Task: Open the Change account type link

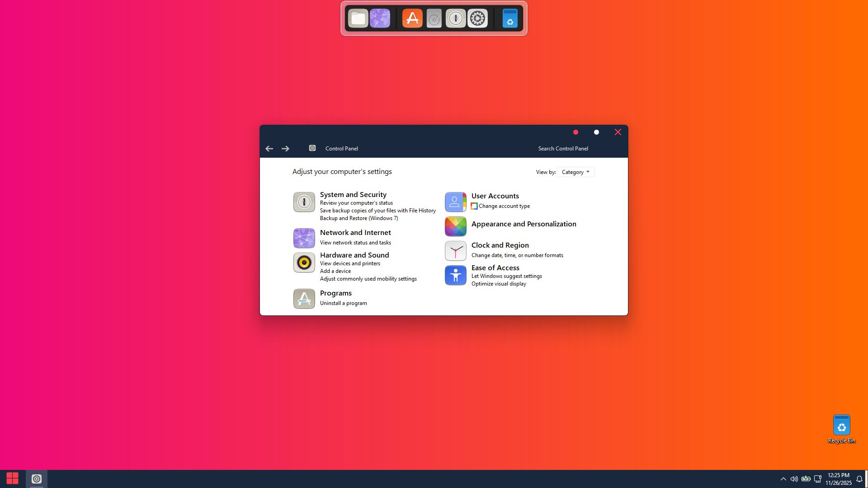Action: [504, 206]
